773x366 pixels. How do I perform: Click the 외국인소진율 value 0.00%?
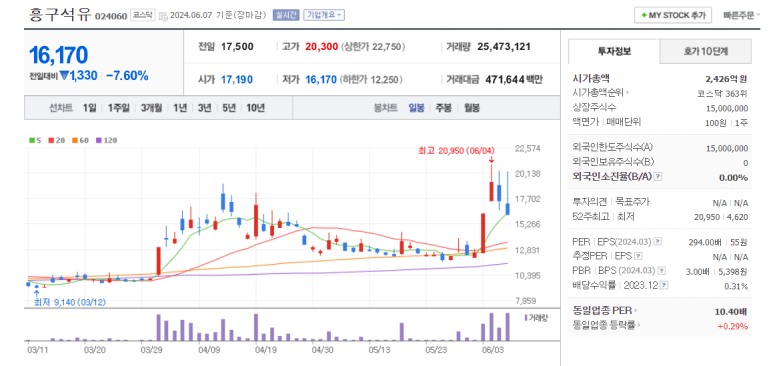[734, 178]
